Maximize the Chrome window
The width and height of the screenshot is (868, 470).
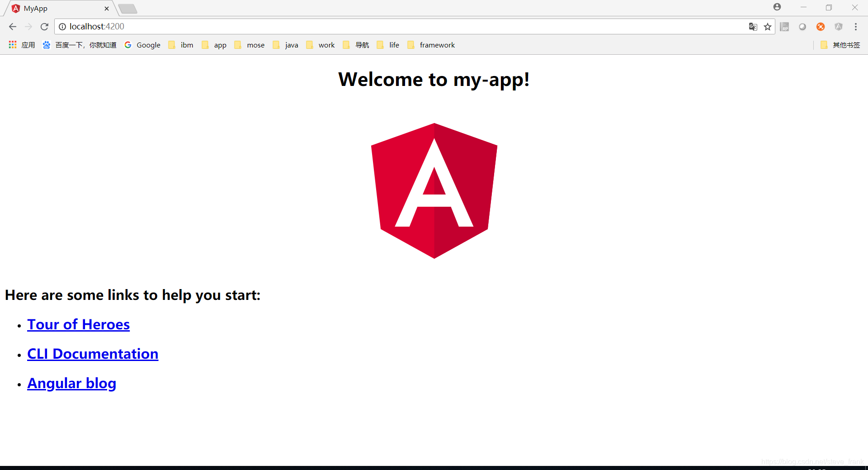tap(829, 7)
